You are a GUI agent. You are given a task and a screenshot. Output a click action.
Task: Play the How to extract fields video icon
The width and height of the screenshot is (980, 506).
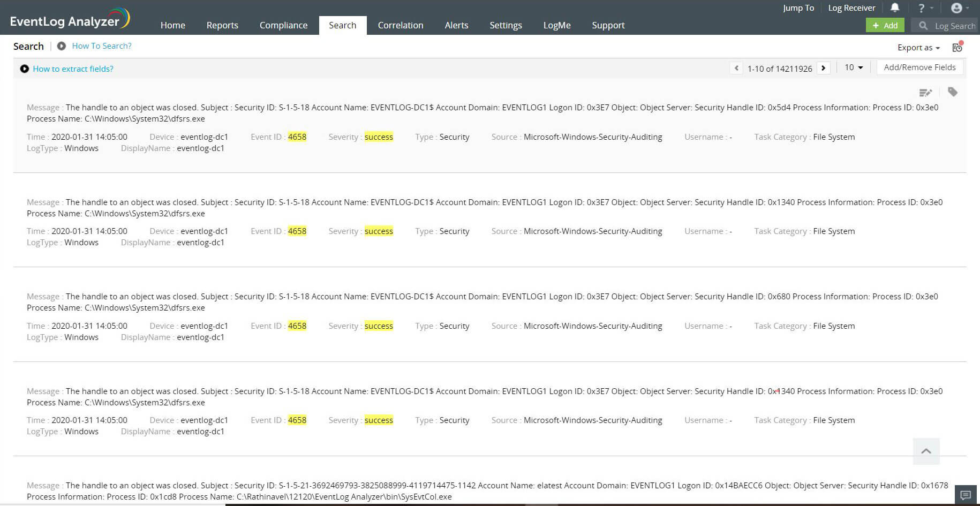click(24, 69)
